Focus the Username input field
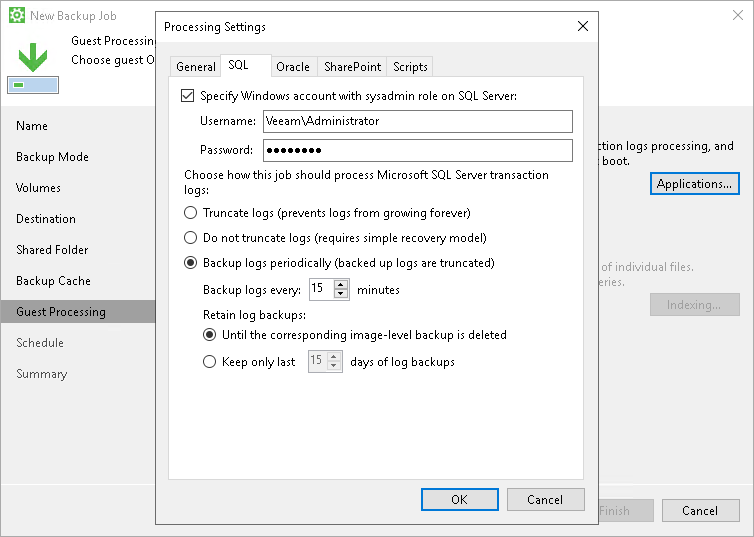Image resolution: width=754 pixels, height=537 pixels. [x=417, y=121]
